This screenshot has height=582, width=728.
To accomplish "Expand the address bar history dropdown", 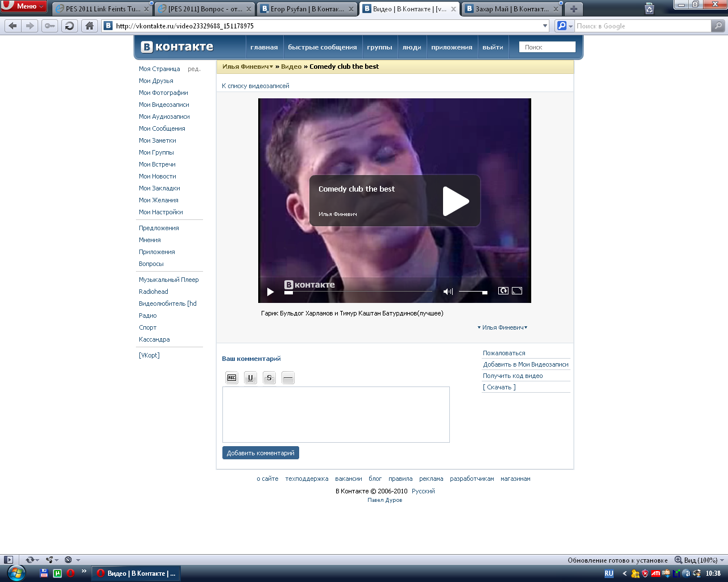I will (x=545, y=26).
